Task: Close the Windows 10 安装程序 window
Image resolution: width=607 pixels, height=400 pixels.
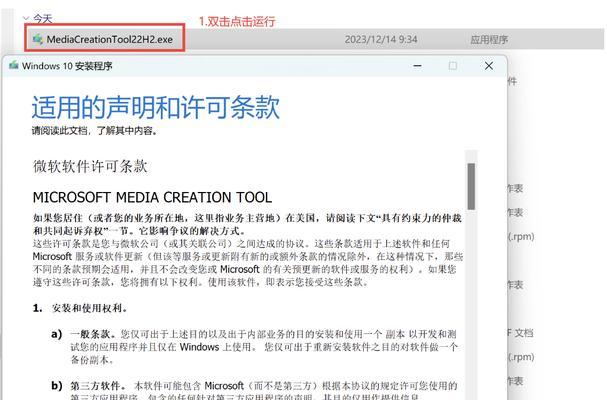Action: (x=489, y=66)
